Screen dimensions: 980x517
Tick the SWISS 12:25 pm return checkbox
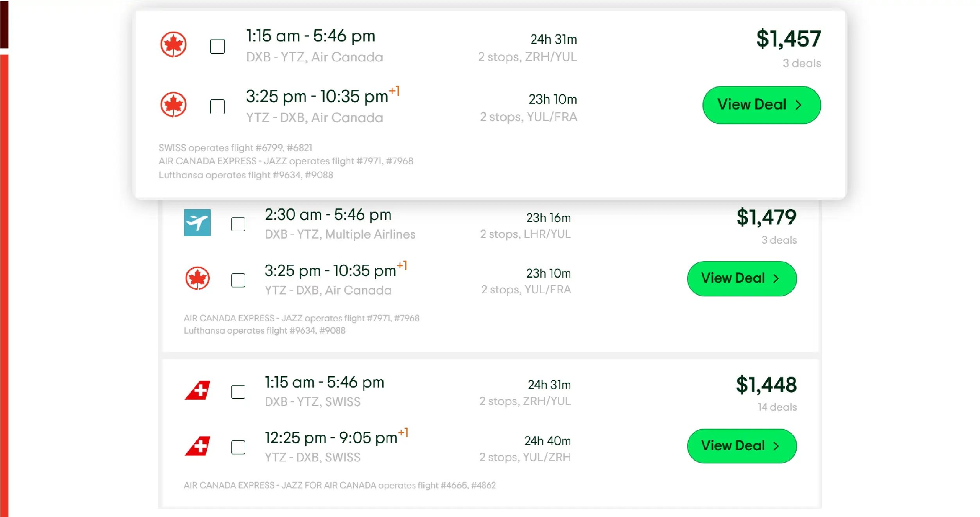[238, 447]
